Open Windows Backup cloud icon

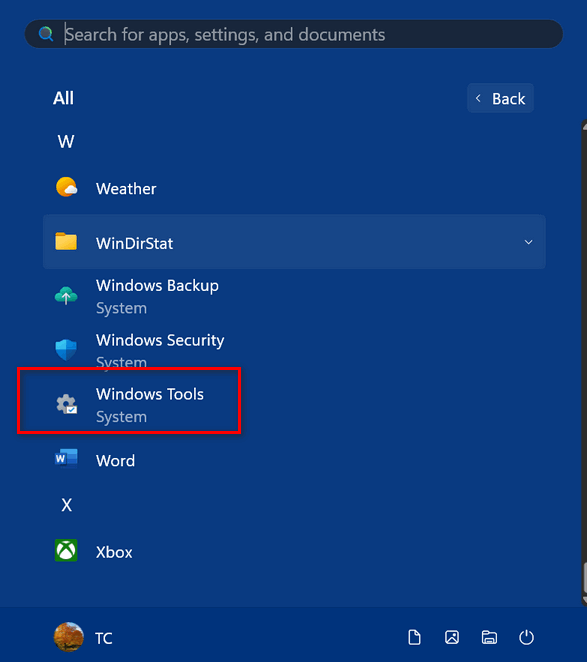(66, 296)
